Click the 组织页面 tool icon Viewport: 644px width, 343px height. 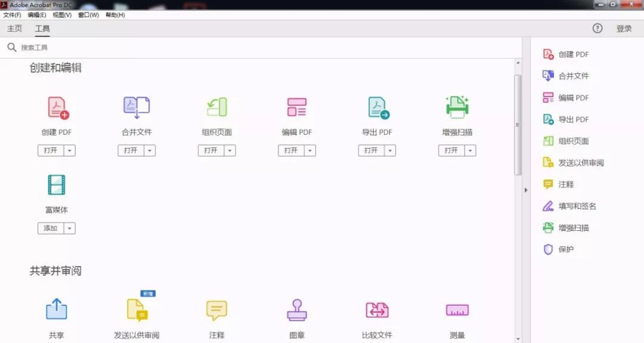(x=217, y=107)
